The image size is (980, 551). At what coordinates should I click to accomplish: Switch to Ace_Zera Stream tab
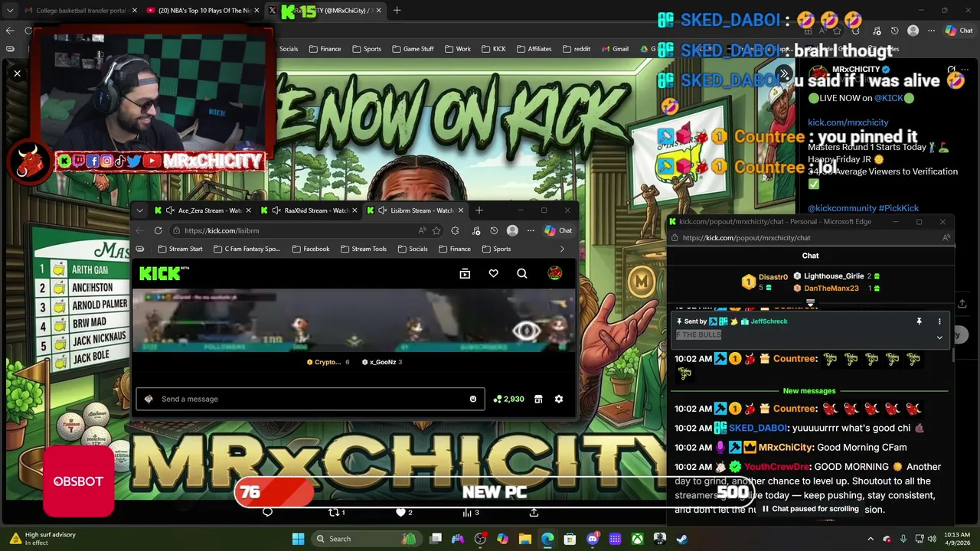(x=203, y=210)
